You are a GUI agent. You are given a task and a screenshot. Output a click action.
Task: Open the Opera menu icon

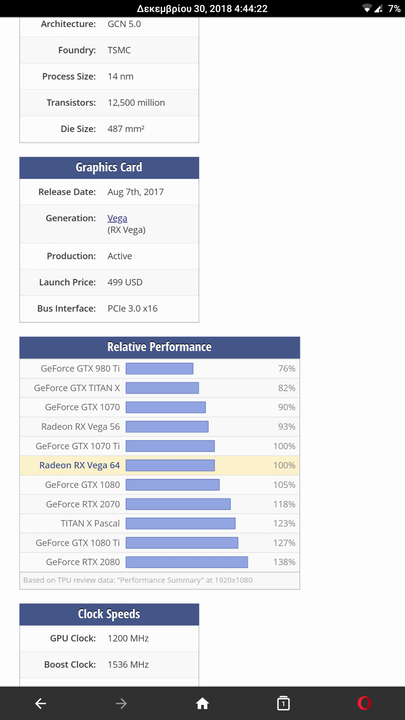tap(364, 703)
